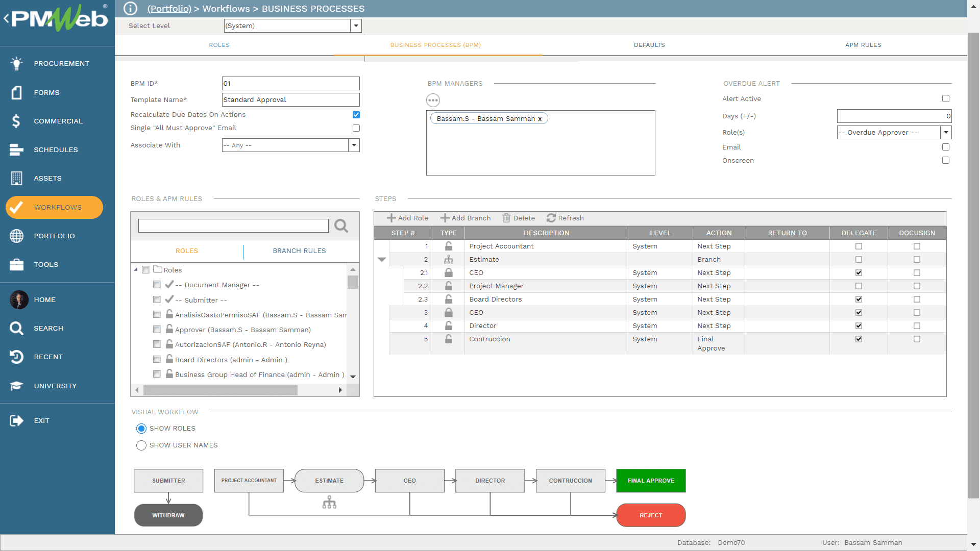This screenshot has width=980, height=551.
Task: Click the roles list vertical scrollbar thumb
Action: (x=353, y=282)
